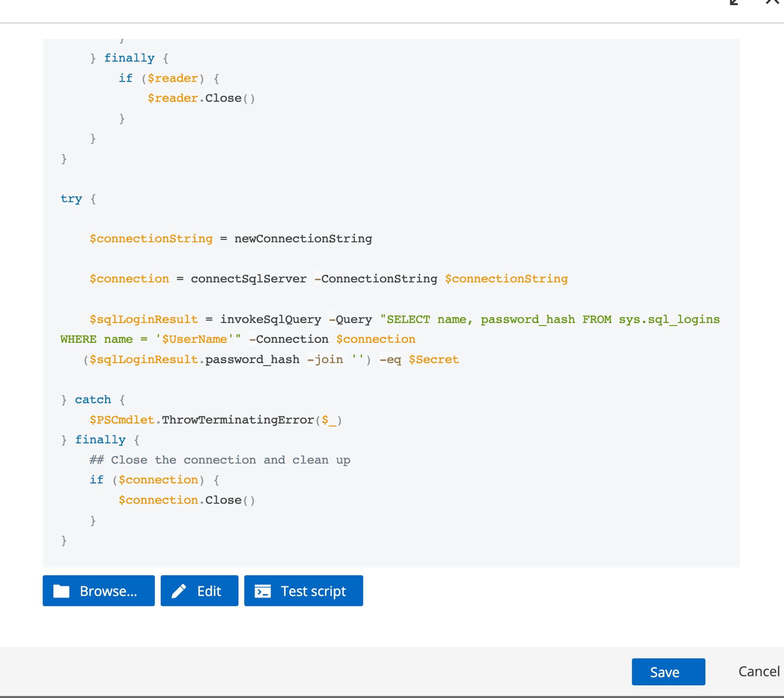Click the 'catch' keyword in script
The height and width of the screenshot is (698, 784).
point(93,400)
